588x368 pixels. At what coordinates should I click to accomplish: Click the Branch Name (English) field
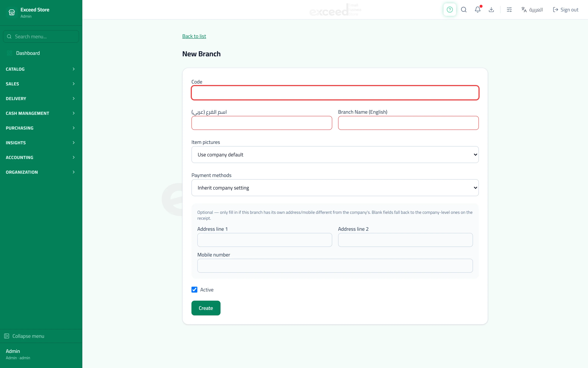click(408, 123)
